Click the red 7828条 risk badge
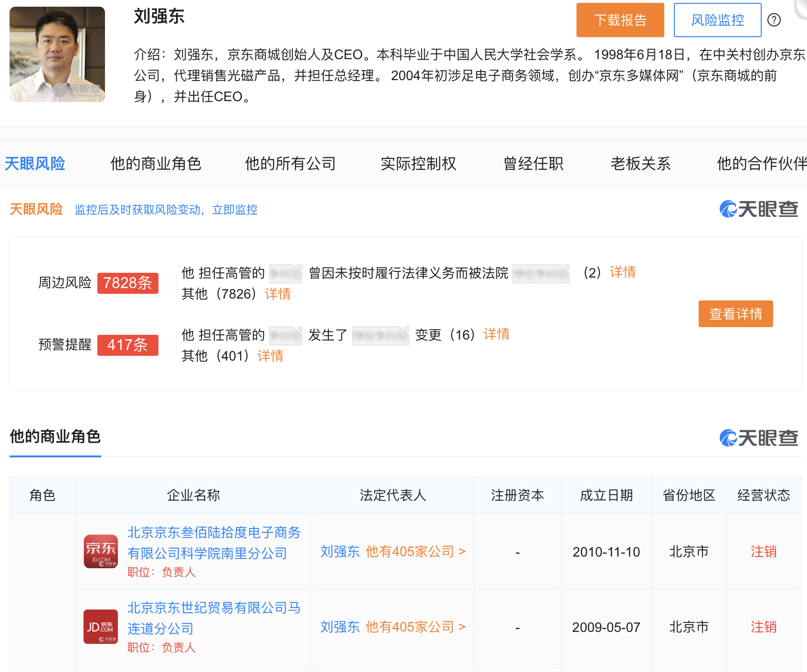The height and width of the screenshot is (672, 807). (x=127, y=283)
